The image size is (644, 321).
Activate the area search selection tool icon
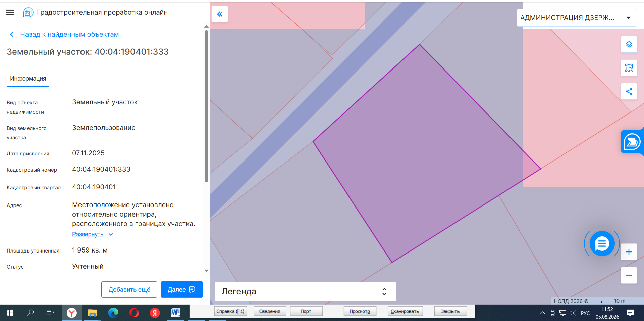tap(629, 68)
